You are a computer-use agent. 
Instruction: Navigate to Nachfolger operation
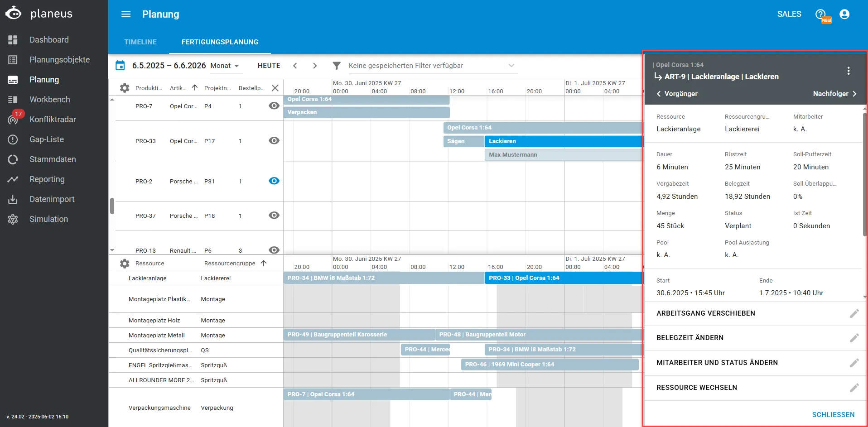click(x=835, y=94)
